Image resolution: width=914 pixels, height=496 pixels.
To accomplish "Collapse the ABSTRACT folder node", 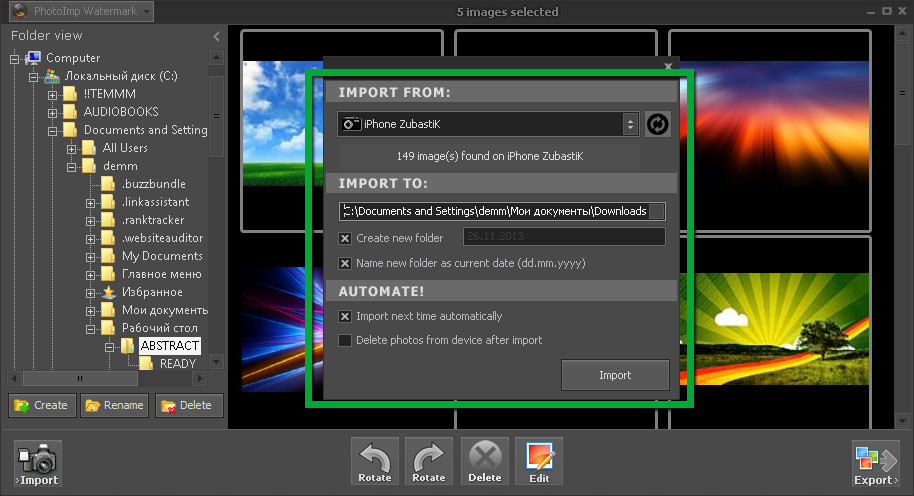I will 109,347.
